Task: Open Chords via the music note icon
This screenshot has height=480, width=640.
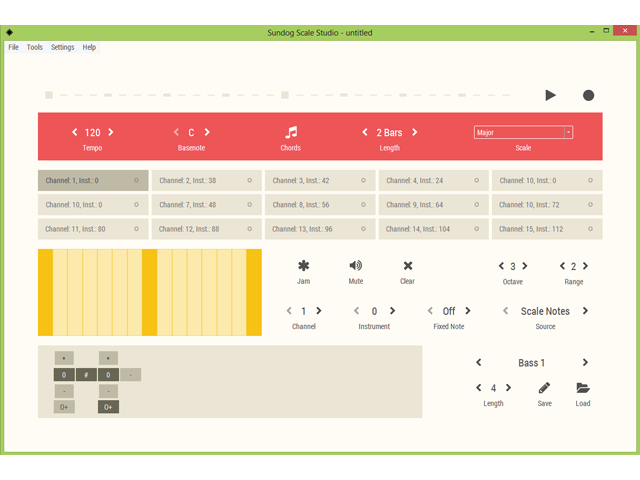Action: (x=291, y=132)
